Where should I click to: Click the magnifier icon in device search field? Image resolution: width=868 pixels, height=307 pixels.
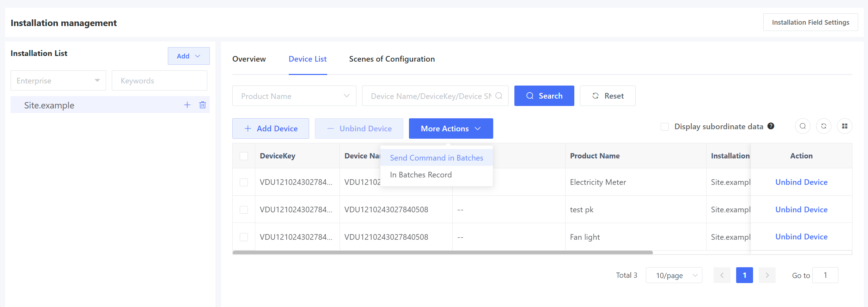(x=499, y=96)
